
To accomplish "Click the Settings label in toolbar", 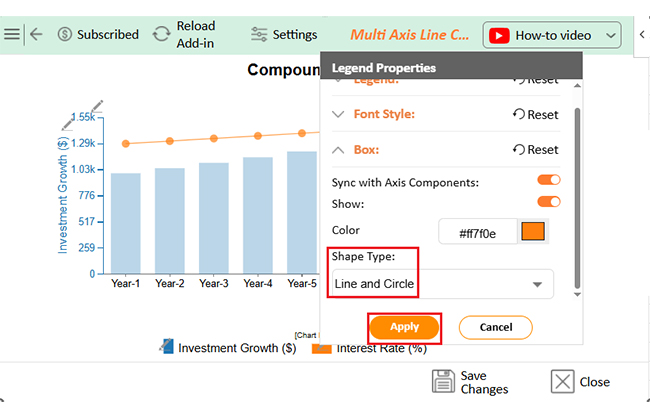I will [x=295, y=34].
